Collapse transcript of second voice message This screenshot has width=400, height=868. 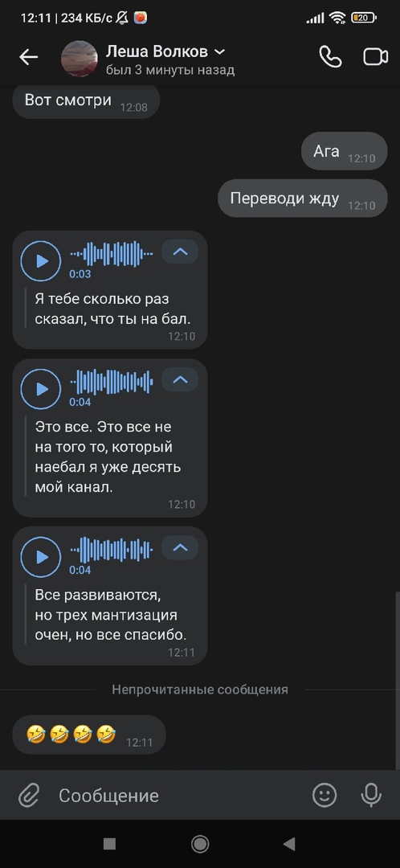pyautogui.click(x=180, y=379)
